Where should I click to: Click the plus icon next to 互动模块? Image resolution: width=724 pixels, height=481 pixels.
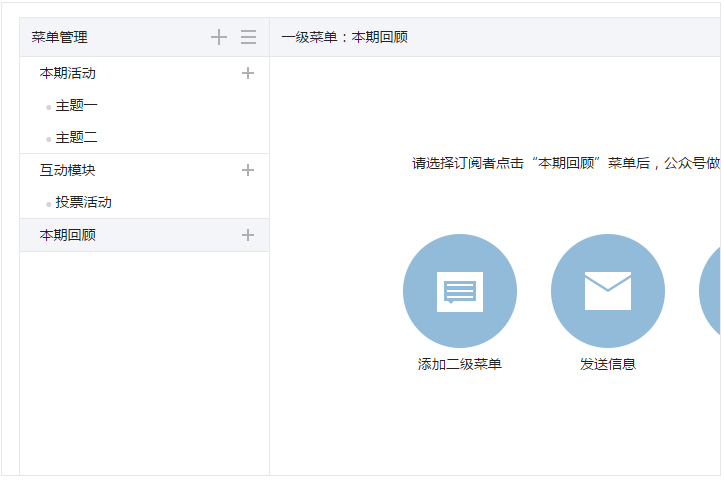[x=248, y=170]
